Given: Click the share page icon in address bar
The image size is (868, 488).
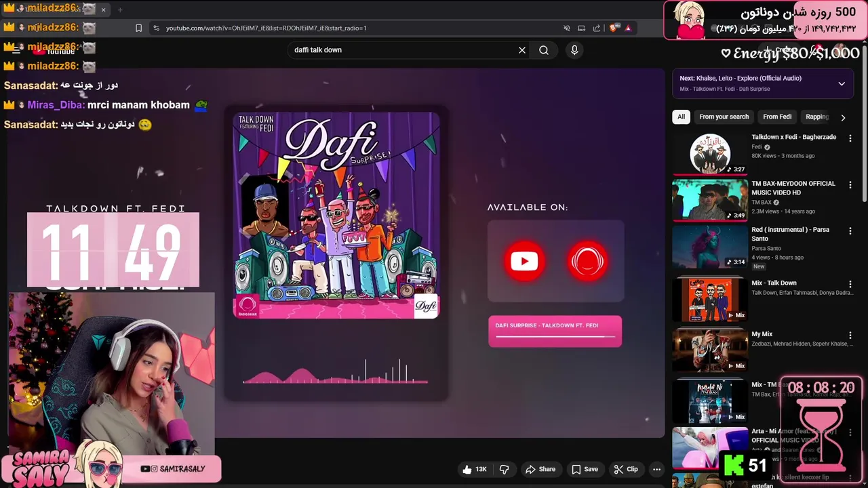Looking at the screenshot, I should click(597, 28).
